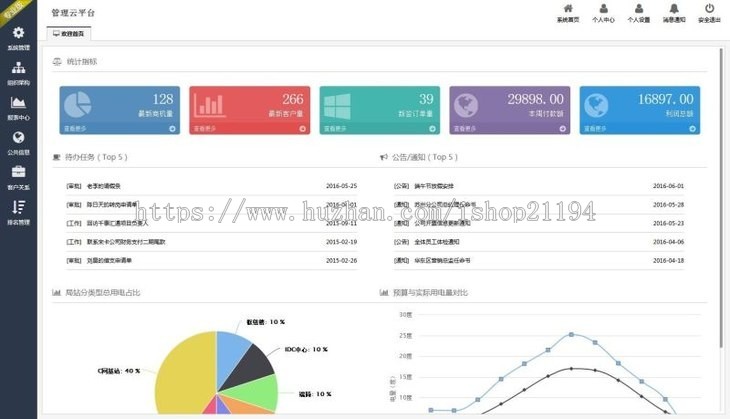Click the windows icon on the 39 card
Viewport: 730px width, 419px height.
click(338, 106)
